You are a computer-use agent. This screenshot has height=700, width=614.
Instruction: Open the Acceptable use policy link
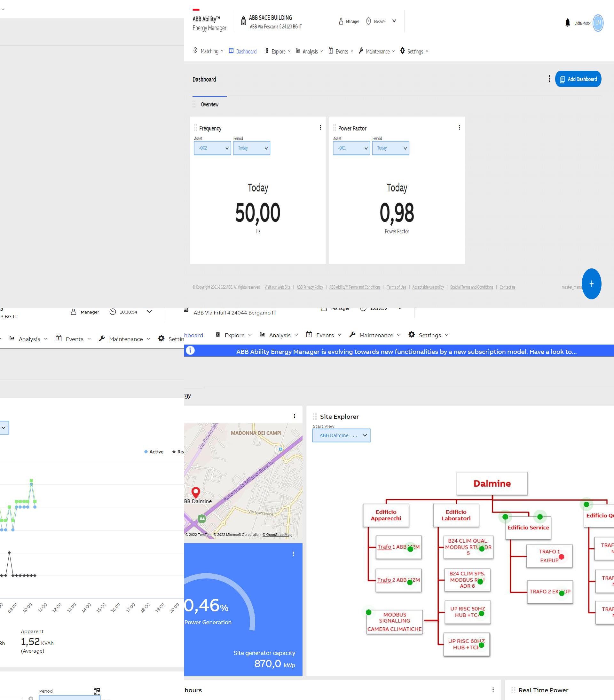pyautogui.click(x=428, y=287)
